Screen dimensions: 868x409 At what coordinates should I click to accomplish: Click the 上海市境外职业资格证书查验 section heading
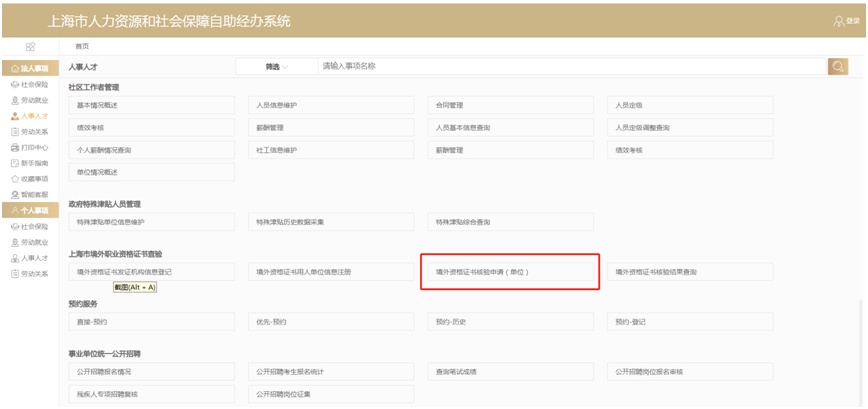click(x=115, y=254)
